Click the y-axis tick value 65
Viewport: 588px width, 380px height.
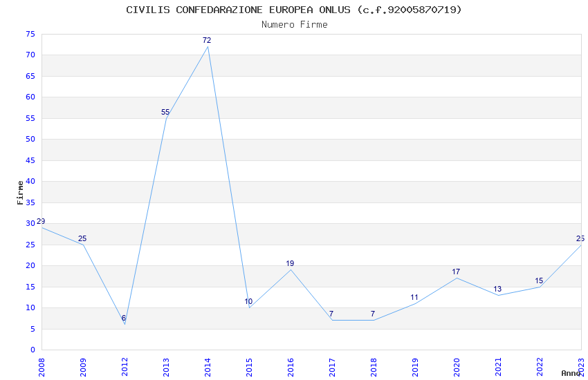30,77
